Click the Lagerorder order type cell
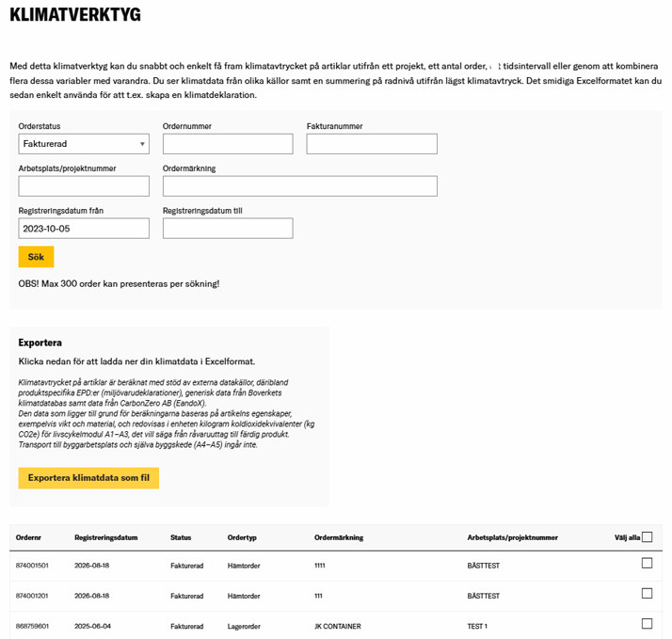This screenshot has width=672, height=639. pyautogui.click(x=244, y=627)
